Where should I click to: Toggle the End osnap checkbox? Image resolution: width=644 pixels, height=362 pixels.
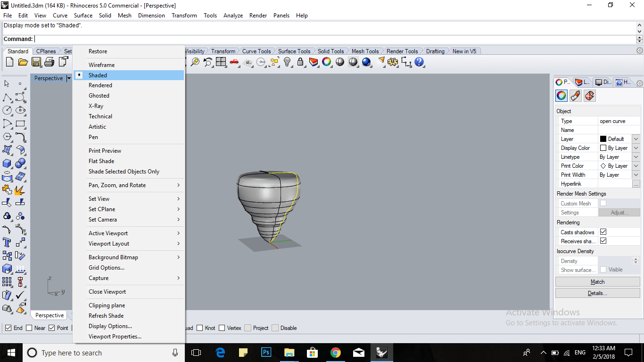coord(8,328)
